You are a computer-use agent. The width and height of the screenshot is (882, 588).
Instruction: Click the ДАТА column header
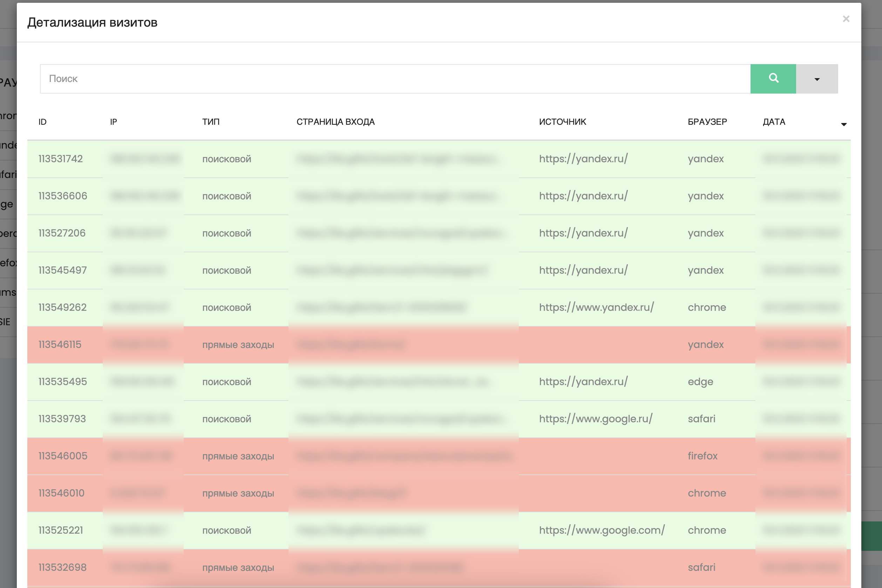pyautogui.click(x=774, y=122)
